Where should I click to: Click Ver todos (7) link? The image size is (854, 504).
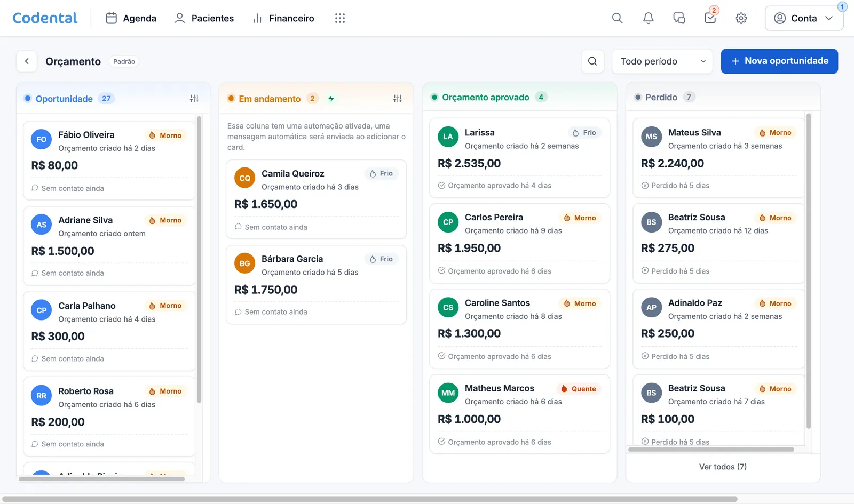click(723, 467)
